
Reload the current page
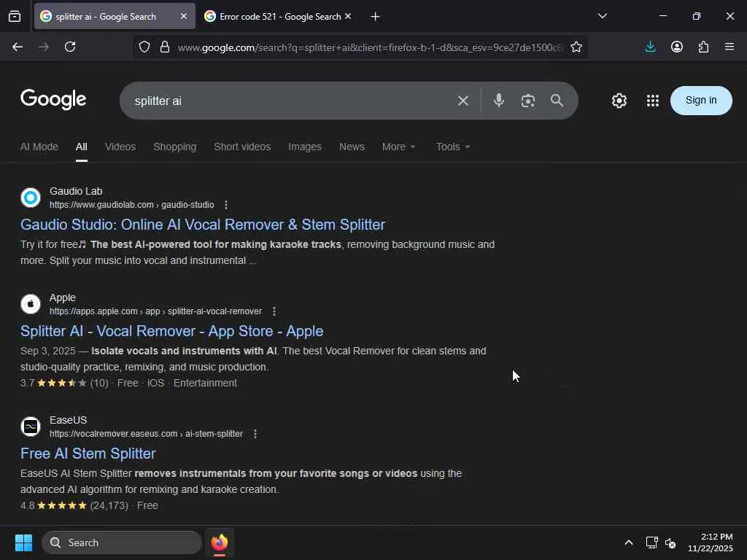70,47
